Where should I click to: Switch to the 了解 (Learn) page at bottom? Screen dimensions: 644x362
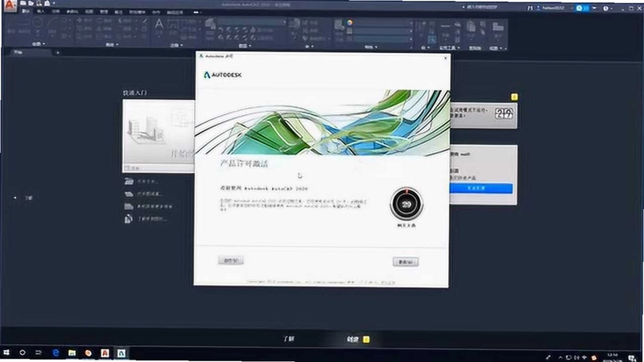pyautogui.click(x=289, y=339)
